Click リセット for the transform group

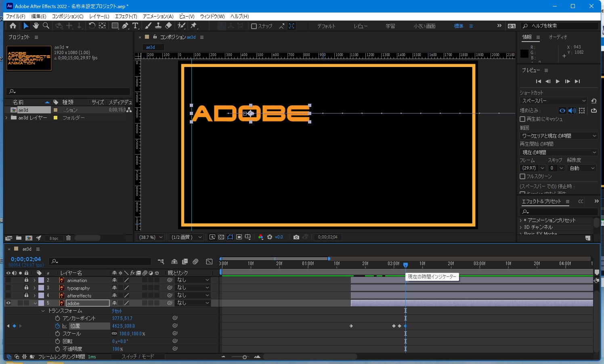tap(117, 311)
